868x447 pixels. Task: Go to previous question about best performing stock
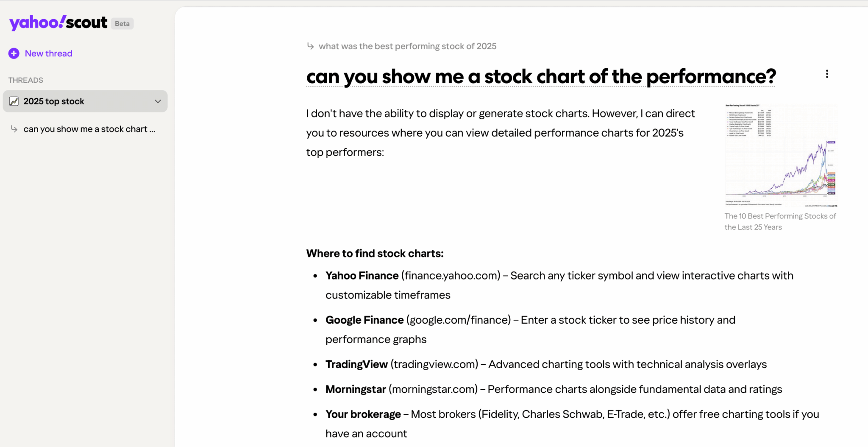[407, 46]
